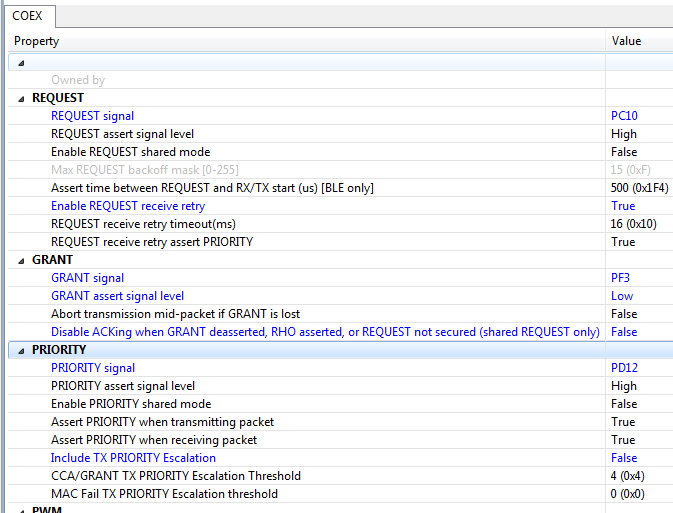The height and width of the screenshot is (513, 673).
Task: Click the Property column header
Action: pos(300,41)
